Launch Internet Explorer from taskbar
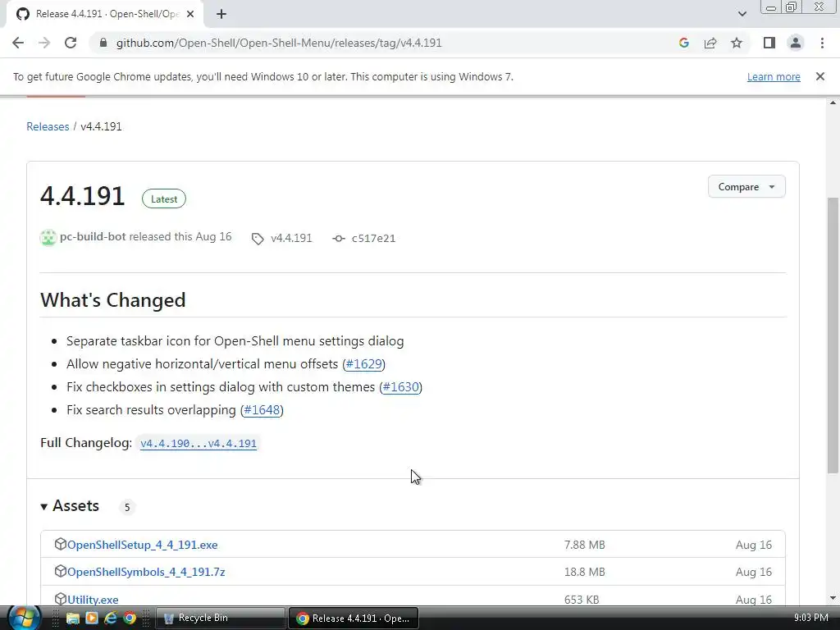840x630 pixels. (x=111, y=619)
